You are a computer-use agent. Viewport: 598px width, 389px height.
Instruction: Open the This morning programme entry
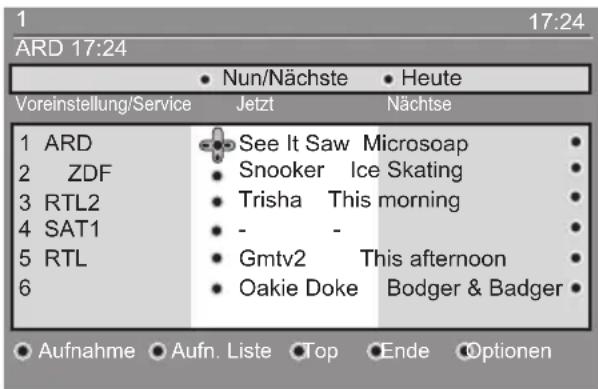394,200
